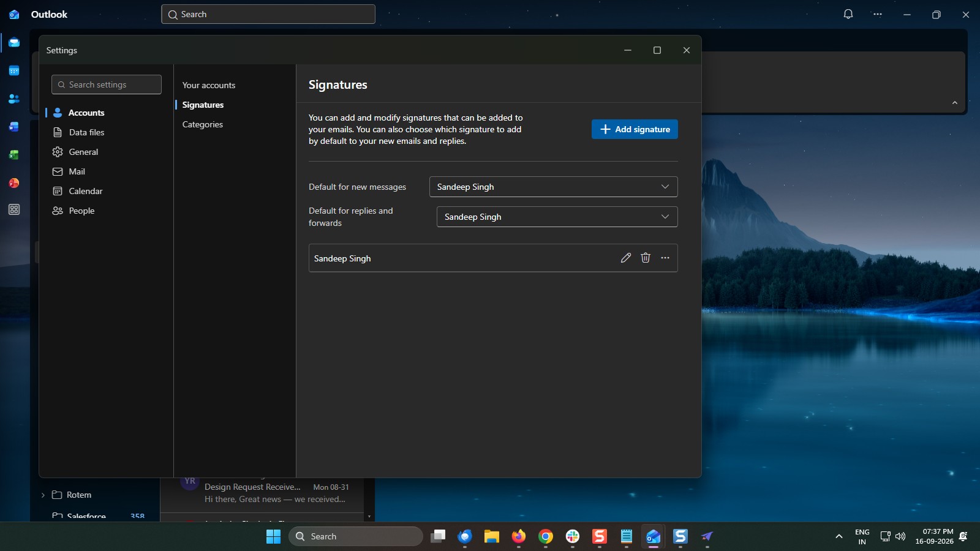Image resolution: width=980 pixels, height=551 pixels.
Task: Open the Categories section
Action: pos(203,124)
